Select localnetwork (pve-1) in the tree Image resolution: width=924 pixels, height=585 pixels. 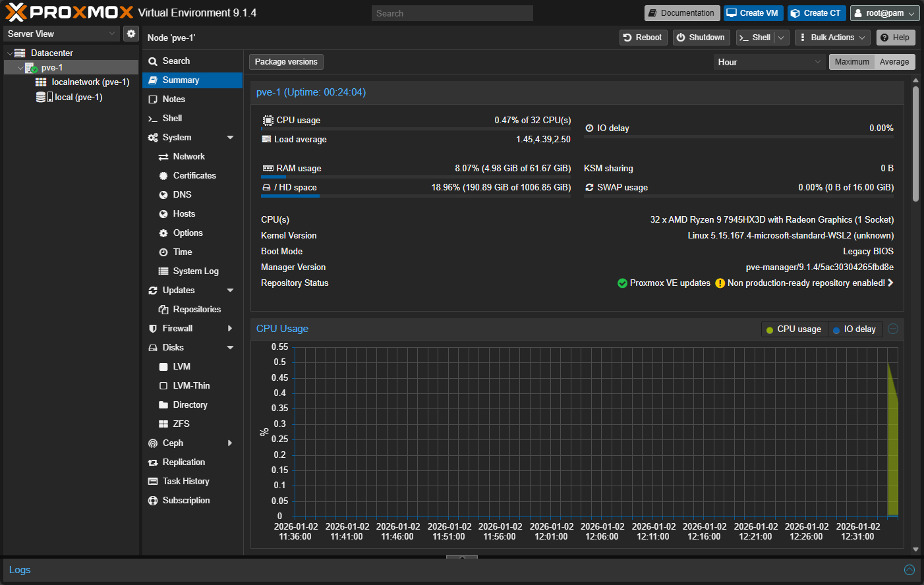90,82
